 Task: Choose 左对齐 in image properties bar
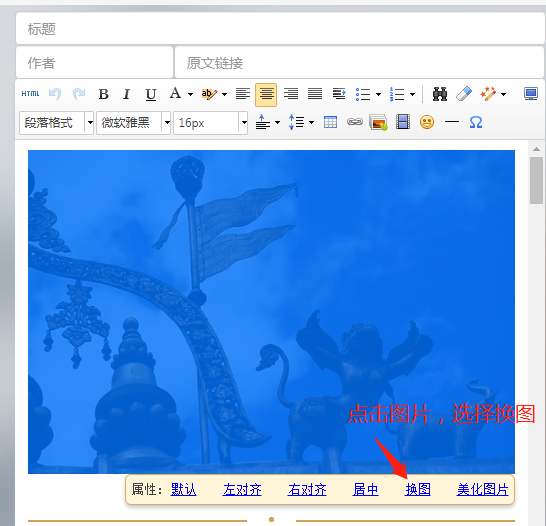[x=242, y=489]
